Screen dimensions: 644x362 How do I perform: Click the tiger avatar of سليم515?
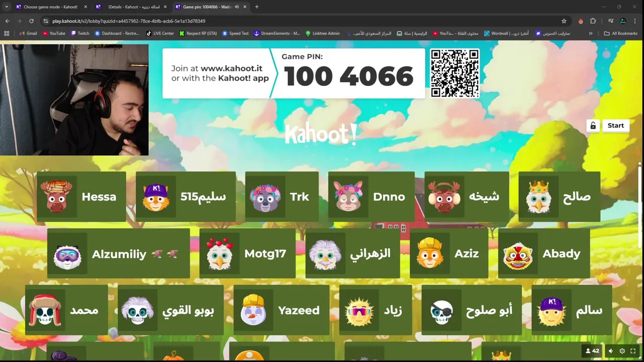(x=156, y=197)
